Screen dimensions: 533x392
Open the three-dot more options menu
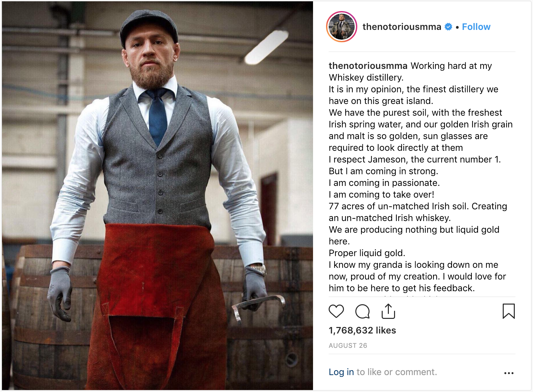[x=509, y=373]
